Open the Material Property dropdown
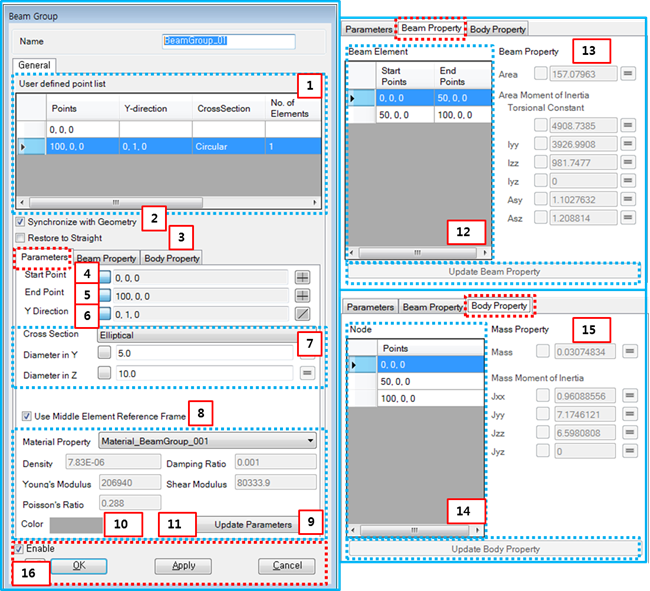This screenshot has width=650, height=591. [207, 441]
